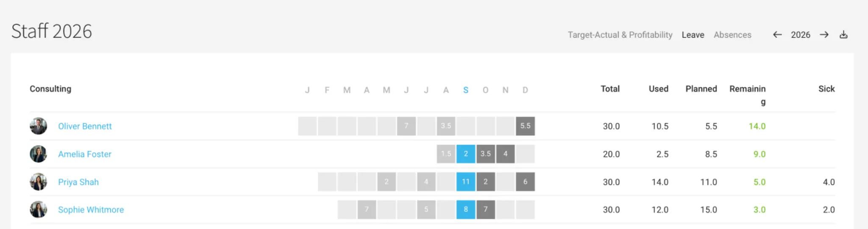Download the staff leave report
868x229 pixels.
click(x=843, y=35)
